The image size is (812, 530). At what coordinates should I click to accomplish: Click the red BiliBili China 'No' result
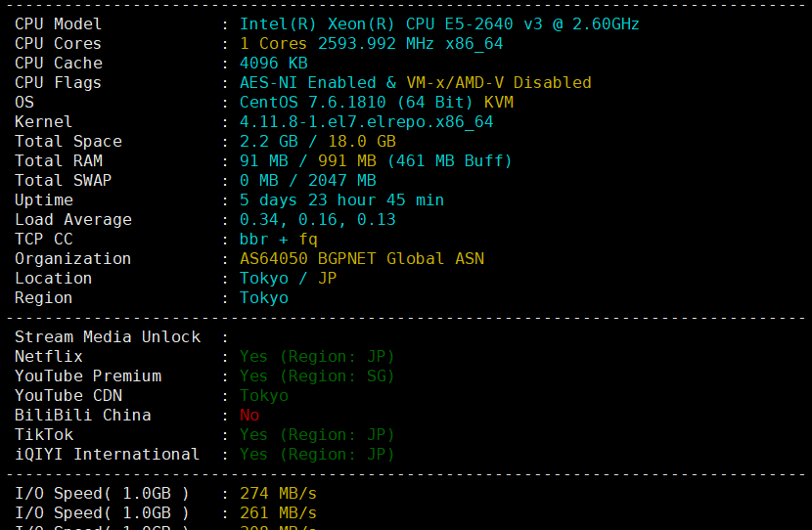249,415
